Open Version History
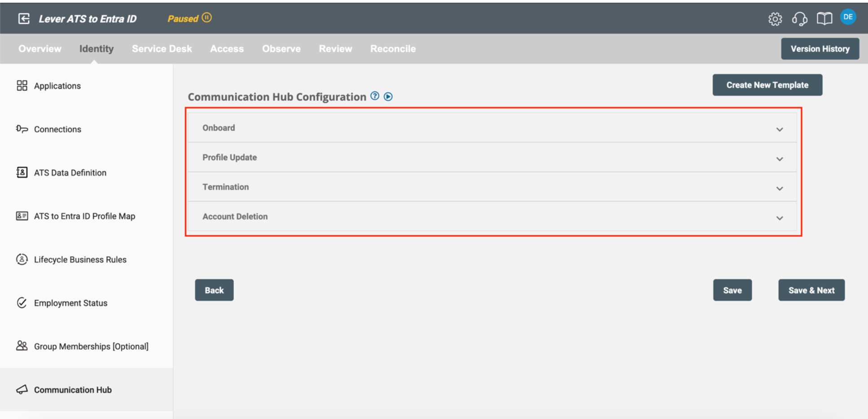The height and width of the screenshot is (419, 868). (820, 49)
